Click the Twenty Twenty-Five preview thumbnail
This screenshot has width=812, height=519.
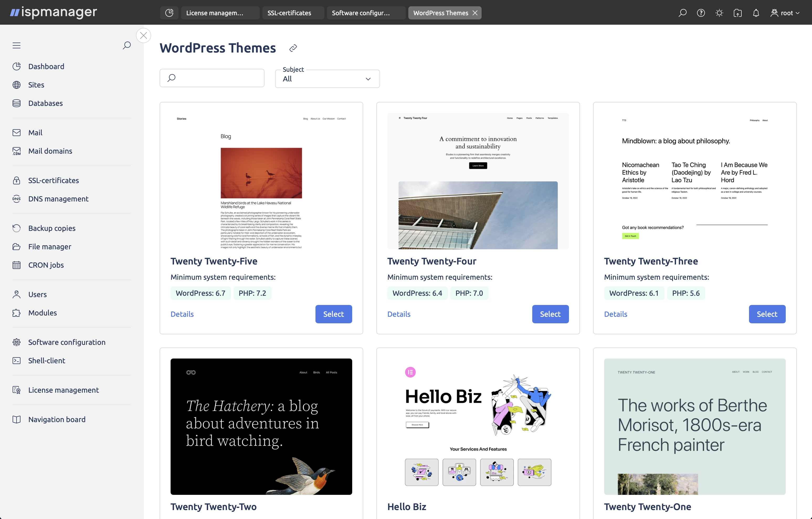click(x=261, y=181)
